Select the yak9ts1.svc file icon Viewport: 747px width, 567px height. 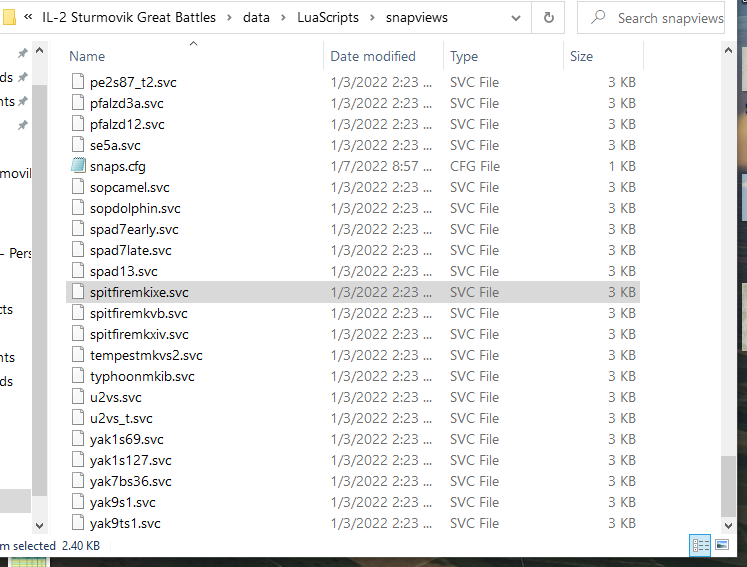[78, 522]
